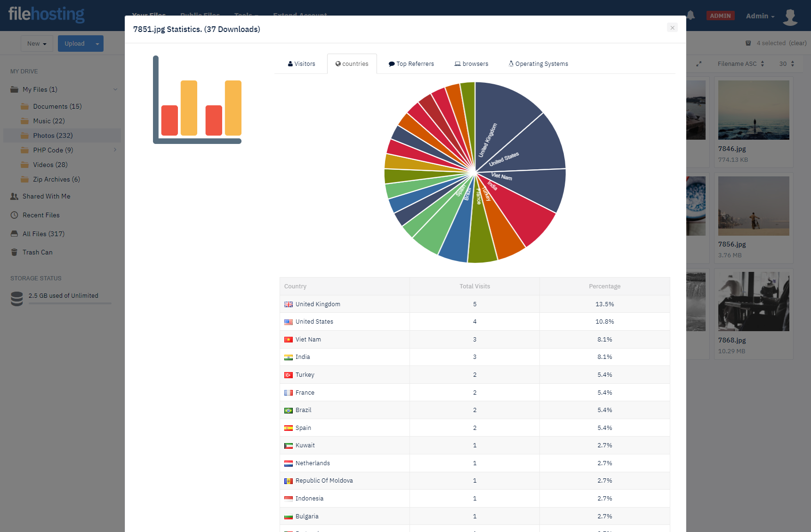Click the bar chart statistics graphic

click(x=197, y=100)
